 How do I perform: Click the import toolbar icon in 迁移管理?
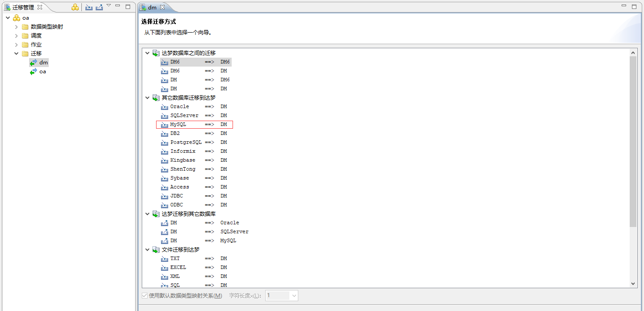[89, 7]
